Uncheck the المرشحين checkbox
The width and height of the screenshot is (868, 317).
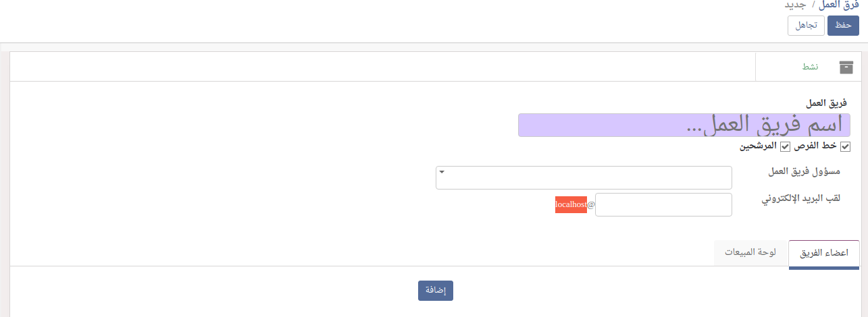pos(785,146)
